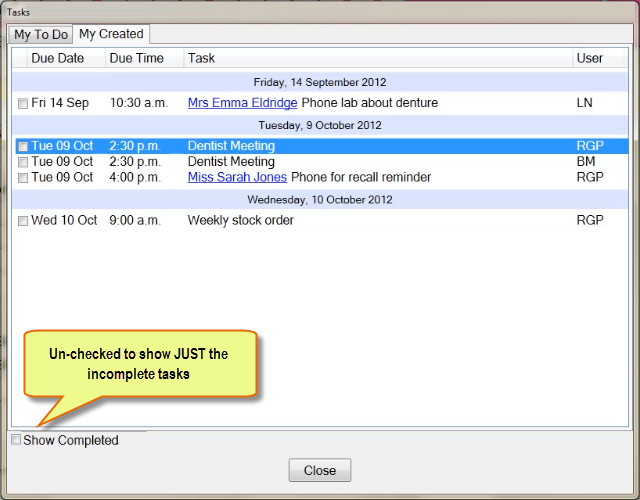Click the 'Fri 14 Sep' date cell
This screenshot has height=500, width=640.
tap(60, 103)
